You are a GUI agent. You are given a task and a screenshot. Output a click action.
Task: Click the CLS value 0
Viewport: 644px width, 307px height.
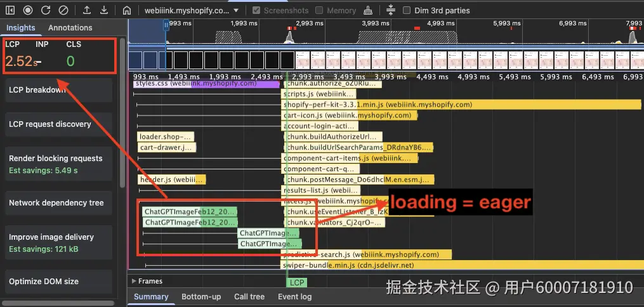coord(70,61)
